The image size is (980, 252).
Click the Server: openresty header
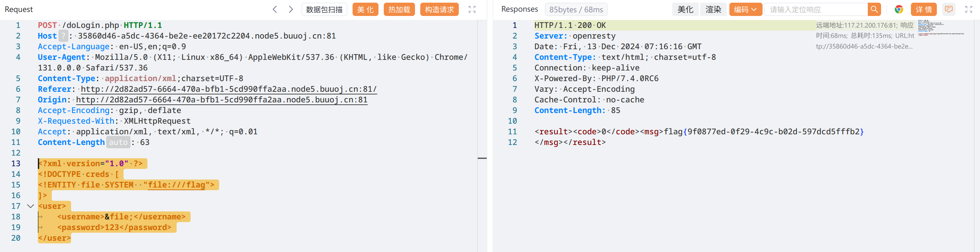pyautogui.click(x=575, y=36)
